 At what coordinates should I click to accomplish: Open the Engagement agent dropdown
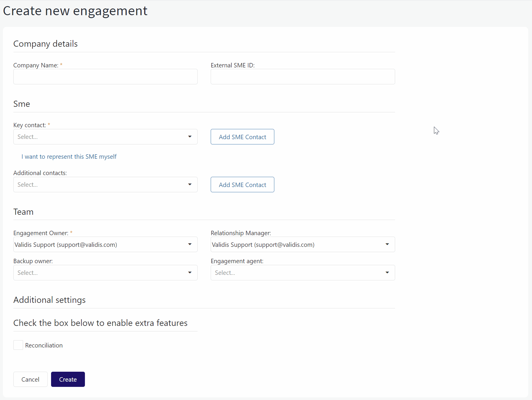[x=303, y=273]
